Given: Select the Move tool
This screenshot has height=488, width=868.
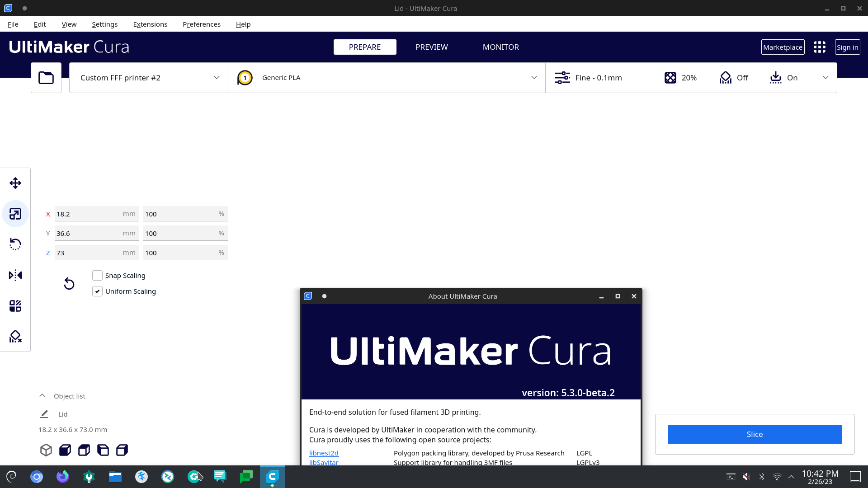Looking at the screenshot, I should (x=15, y=183).
